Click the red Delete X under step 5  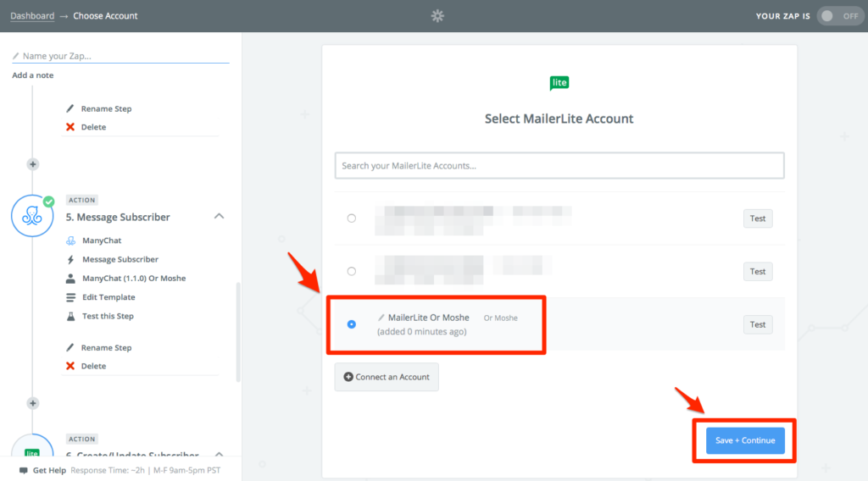(x=70, y=366)
